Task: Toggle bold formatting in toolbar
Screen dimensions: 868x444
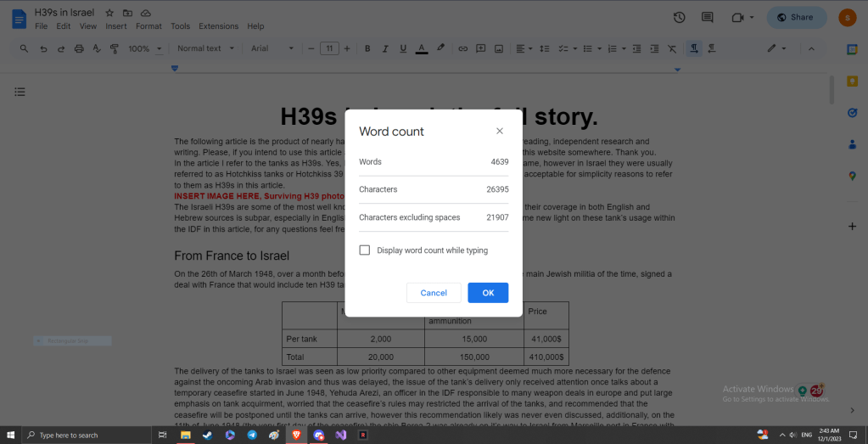Action: pos(367,48)
